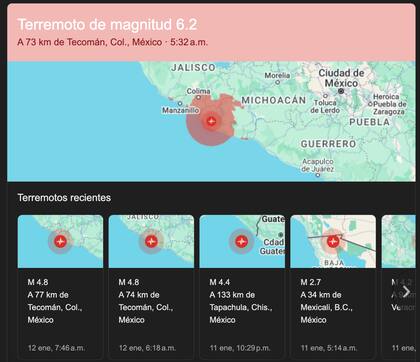
Task: Click '11 ene, 10:29 p.m.' timestamp
Action: (x=240, y=348)
